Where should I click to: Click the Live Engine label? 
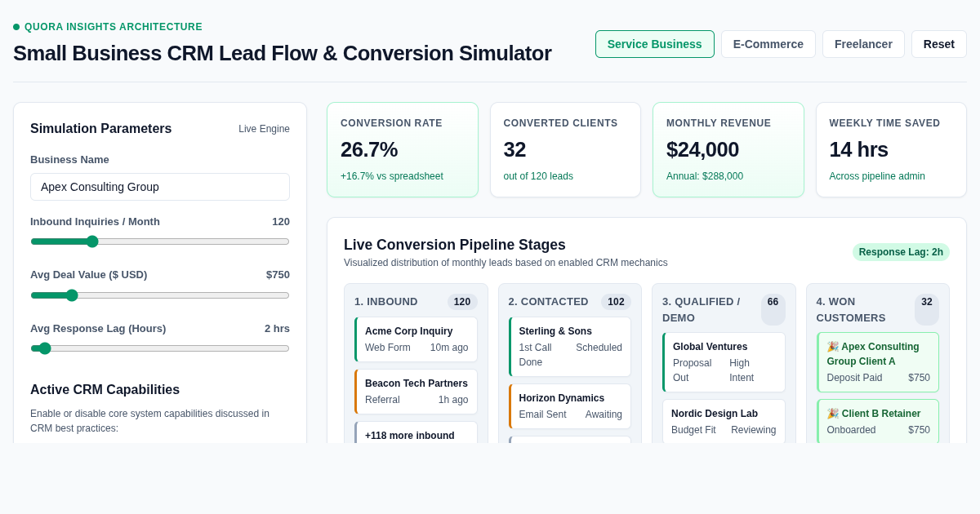[x=264, y=129]
